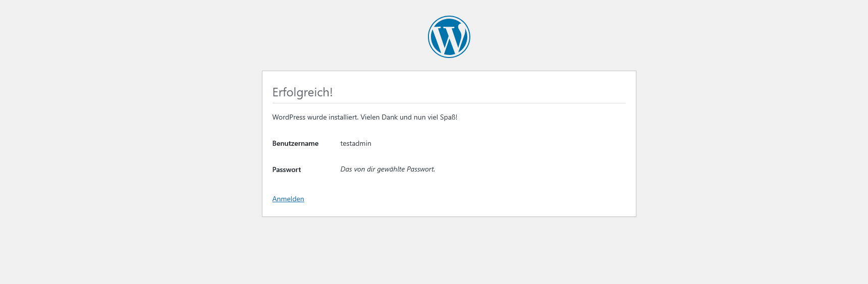This screenshot has height=284, width=868.
Task: Click the white W inside the logo
Action: point(449,40)
